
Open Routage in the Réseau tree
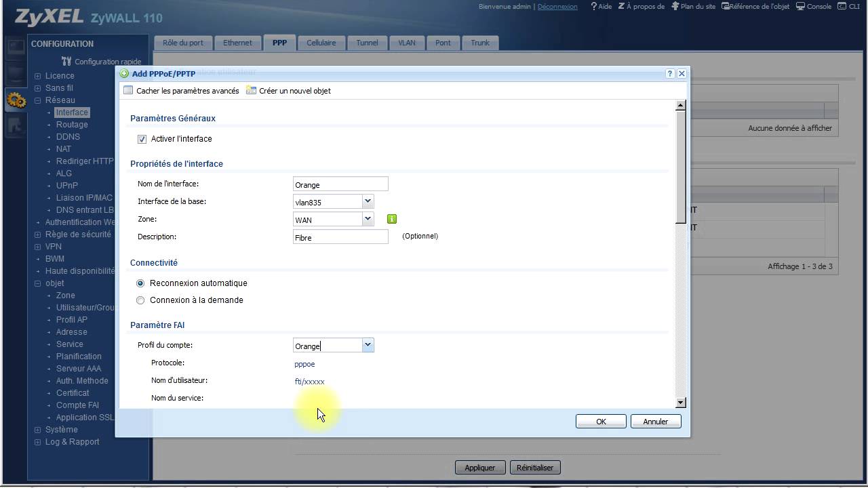(x=72, y=125)
